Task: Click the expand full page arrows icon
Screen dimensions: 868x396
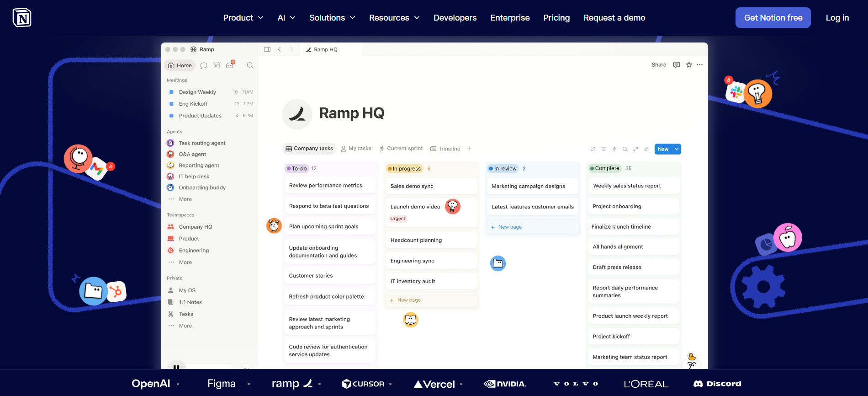Action: pos(635,149)
